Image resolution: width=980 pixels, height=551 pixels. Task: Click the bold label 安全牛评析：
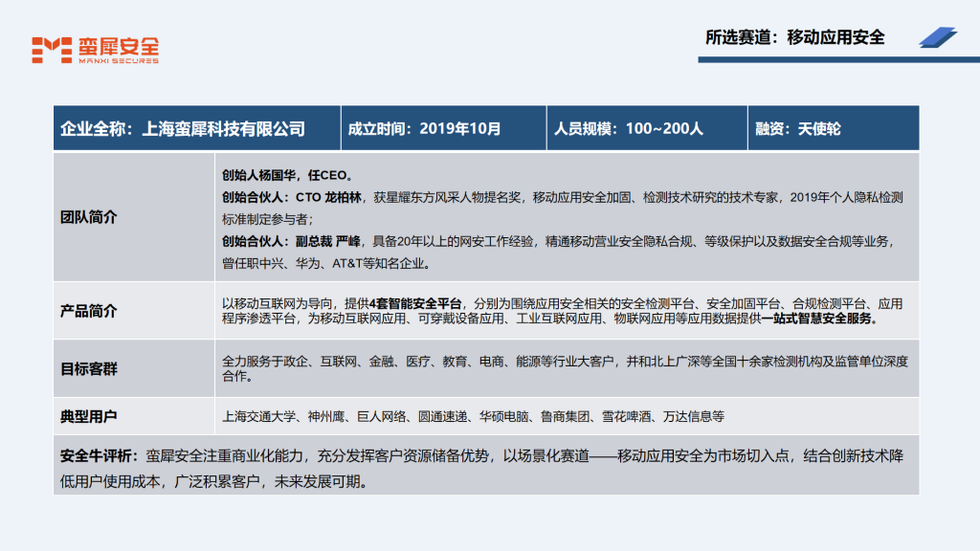99,456
